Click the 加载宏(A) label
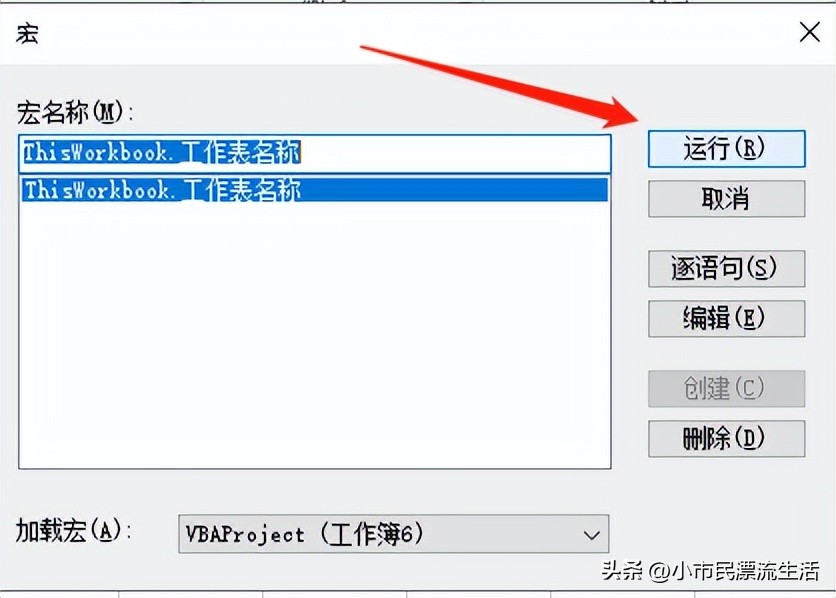 pos(74,531)
